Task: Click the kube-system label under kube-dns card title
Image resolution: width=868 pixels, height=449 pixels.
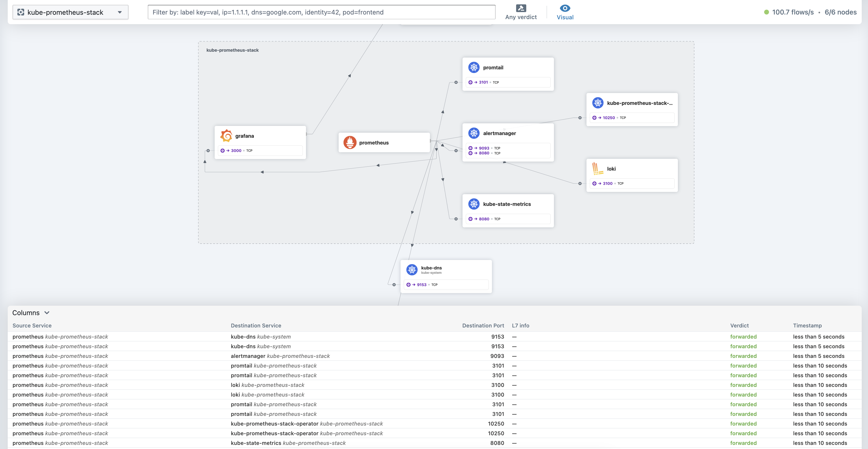Action: point(431,273)
